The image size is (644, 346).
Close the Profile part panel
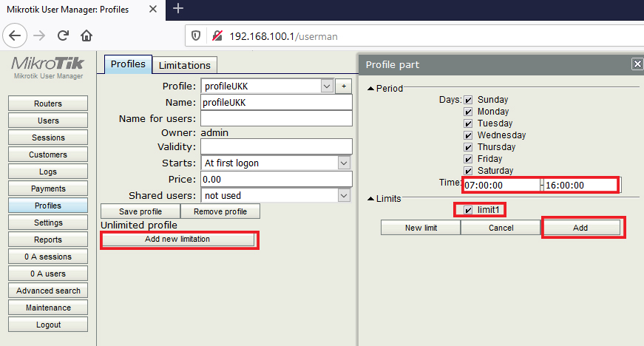637,64
